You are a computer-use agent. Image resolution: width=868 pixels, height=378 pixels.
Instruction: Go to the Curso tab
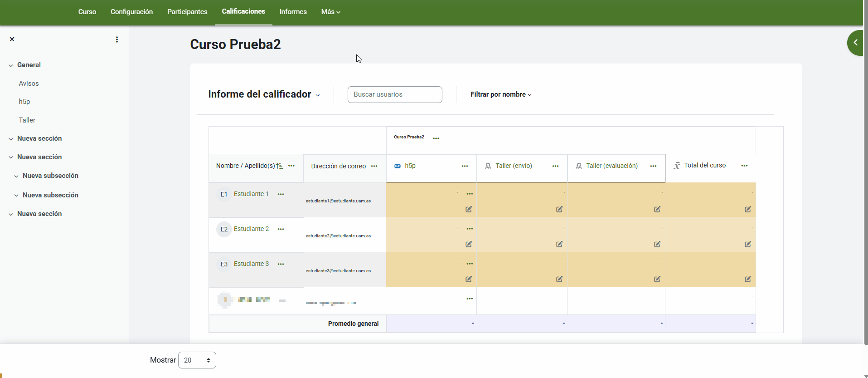click(x=87, y=12)
